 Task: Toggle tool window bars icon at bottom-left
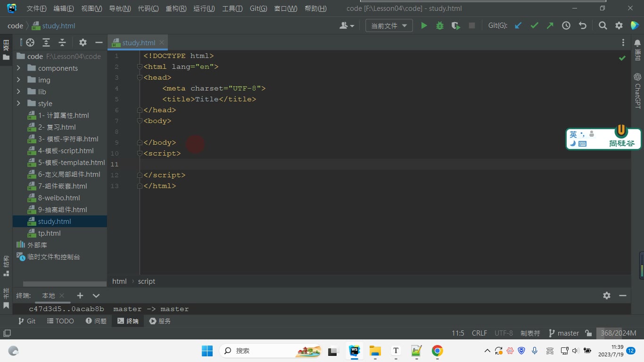7,333
